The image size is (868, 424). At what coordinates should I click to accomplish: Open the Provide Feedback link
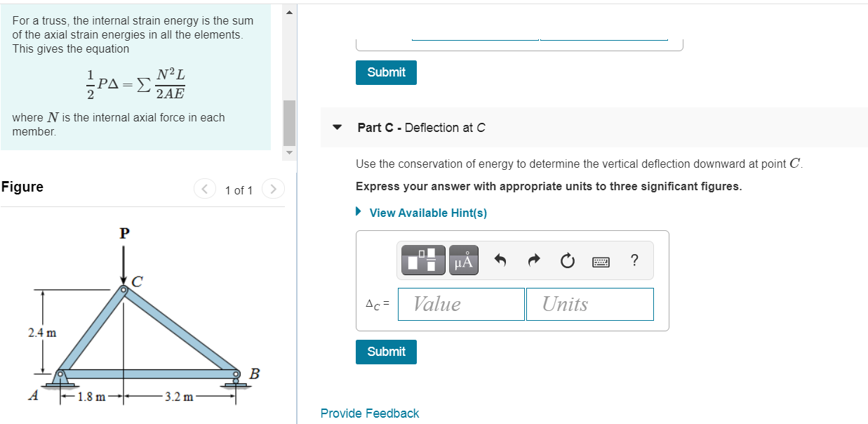370,413
